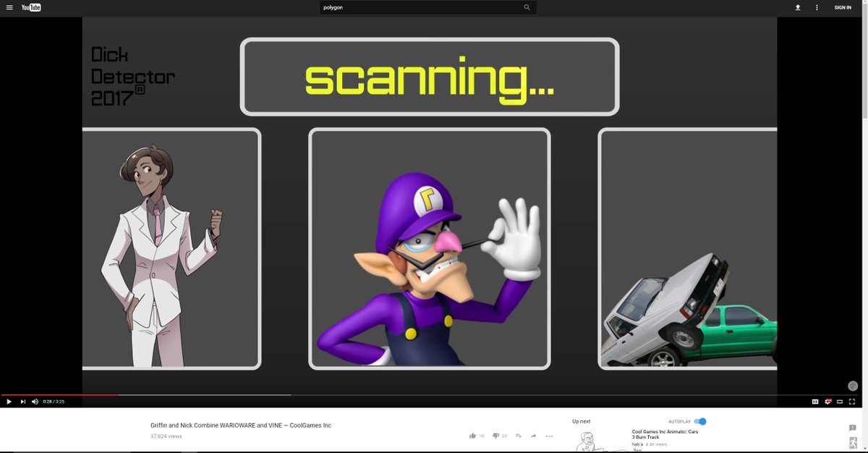Toggle closed captions on the player

point(815,402)
